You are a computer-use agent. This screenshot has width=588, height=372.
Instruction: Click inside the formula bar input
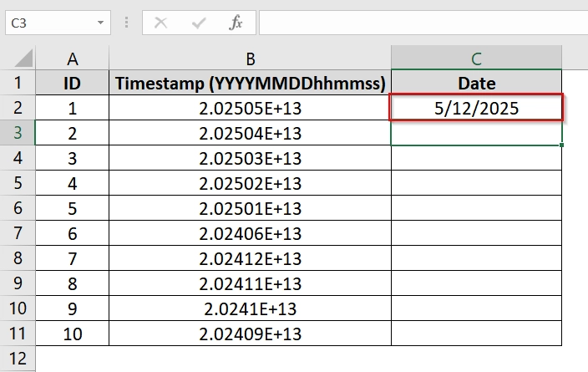423,23
